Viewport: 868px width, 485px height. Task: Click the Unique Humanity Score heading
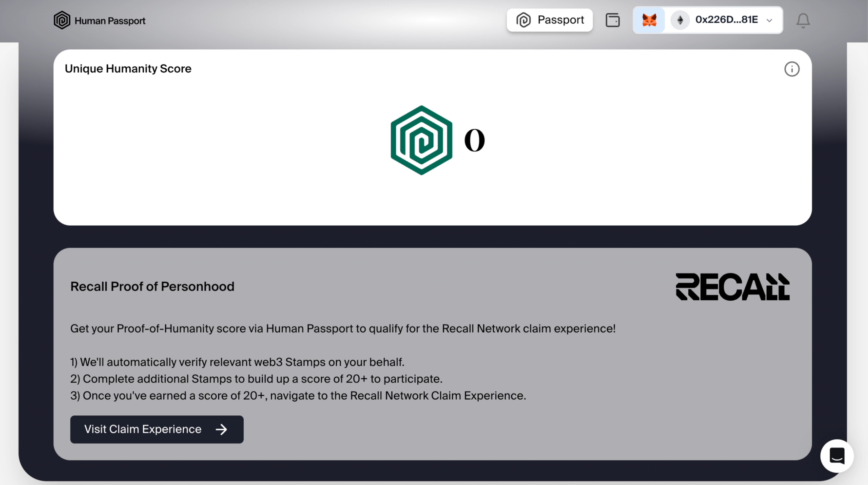128,69
